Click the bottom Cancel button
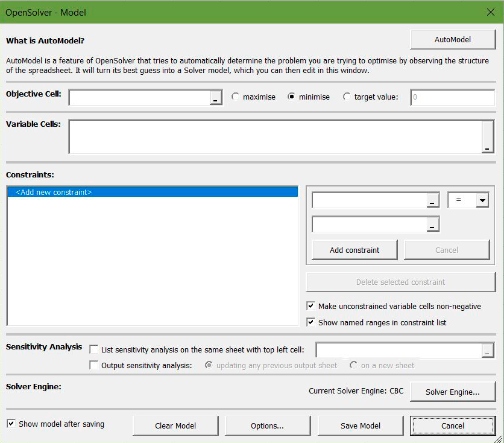Viewport: 504px width, 443px height. tap(453, 425)
